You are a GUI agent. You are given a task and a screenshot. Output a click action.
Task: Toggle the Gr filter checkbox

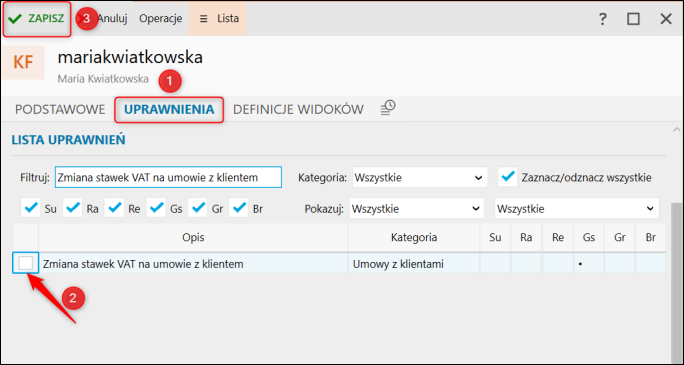198,208
